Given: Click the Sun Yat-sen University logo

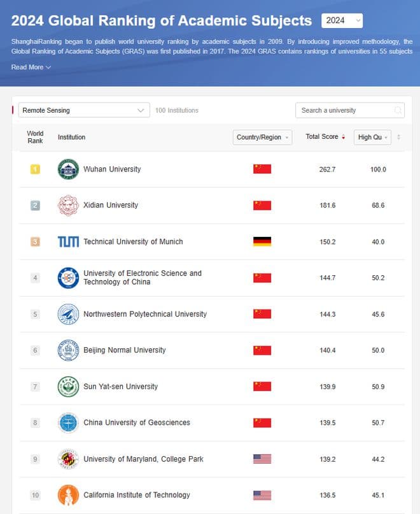Looking at the screenshot, I should pos(68,387).
